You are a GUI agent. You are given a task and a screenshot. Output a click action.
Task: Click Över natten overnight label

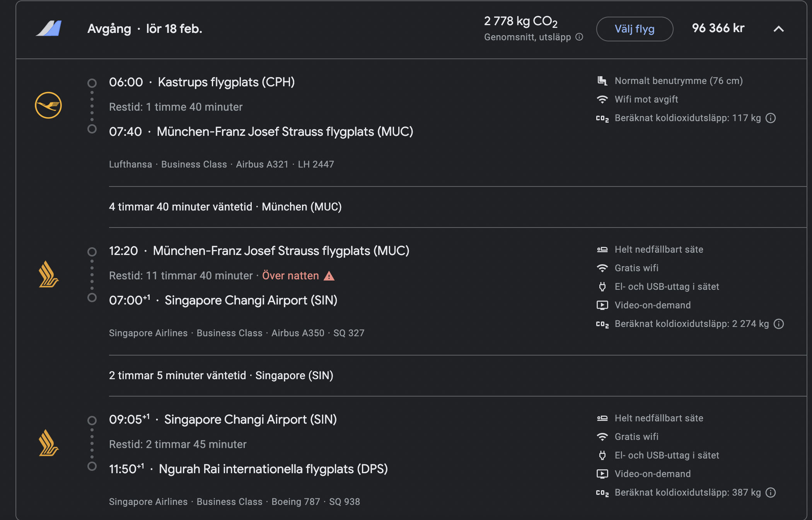(x=290, y=276)
